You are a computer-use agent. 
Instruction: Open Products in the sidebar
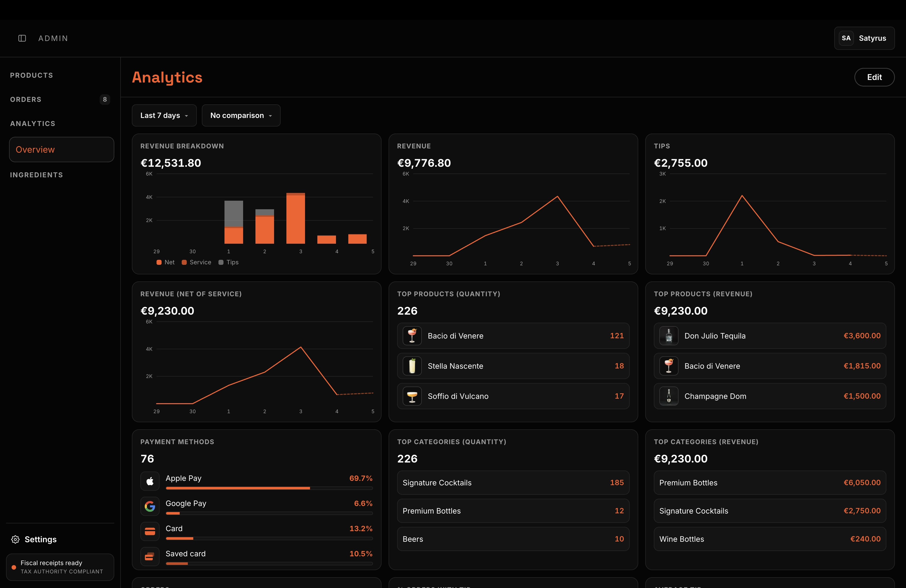click(x=32, y=75)
